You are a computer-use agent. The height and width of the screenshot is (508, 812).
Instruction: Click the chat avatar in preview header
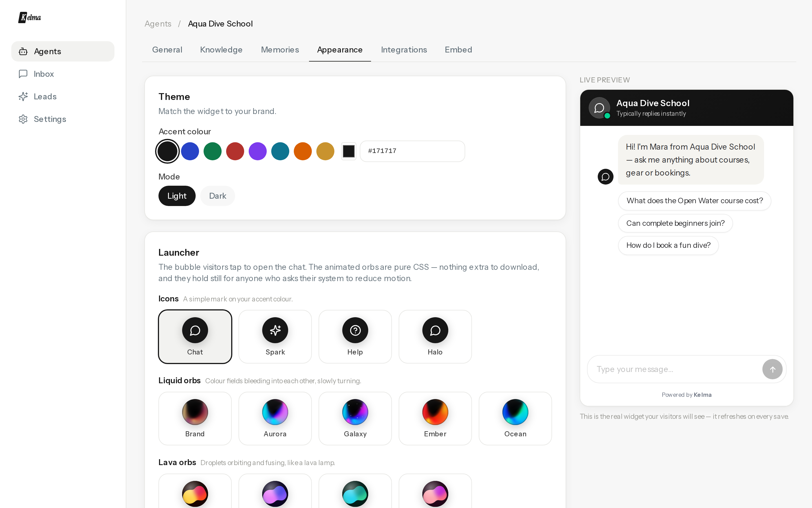pyautogui.click(x=599, y=108)
